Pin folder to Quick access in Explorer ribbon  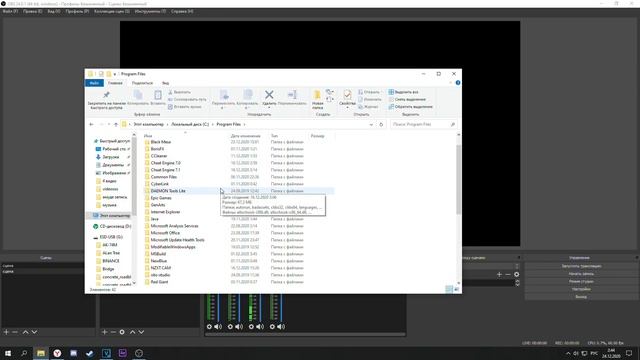point(107,100)
